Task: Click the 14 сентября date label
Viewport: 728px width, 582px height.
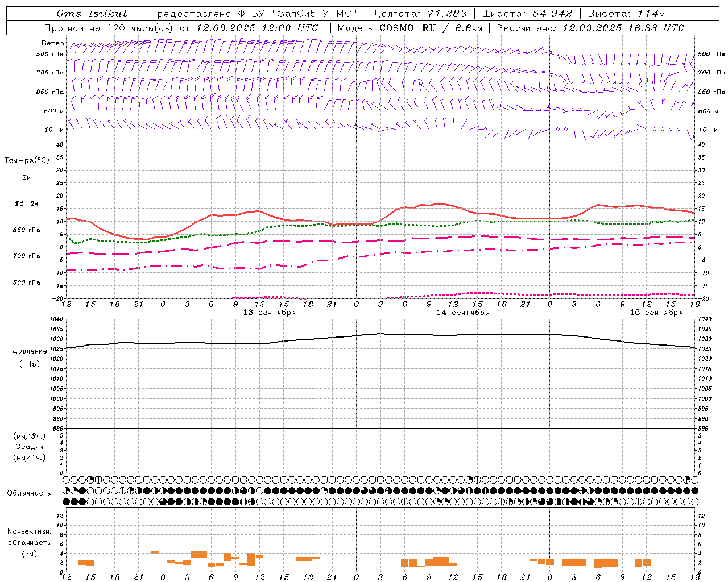Action: (x=463, y=312)
